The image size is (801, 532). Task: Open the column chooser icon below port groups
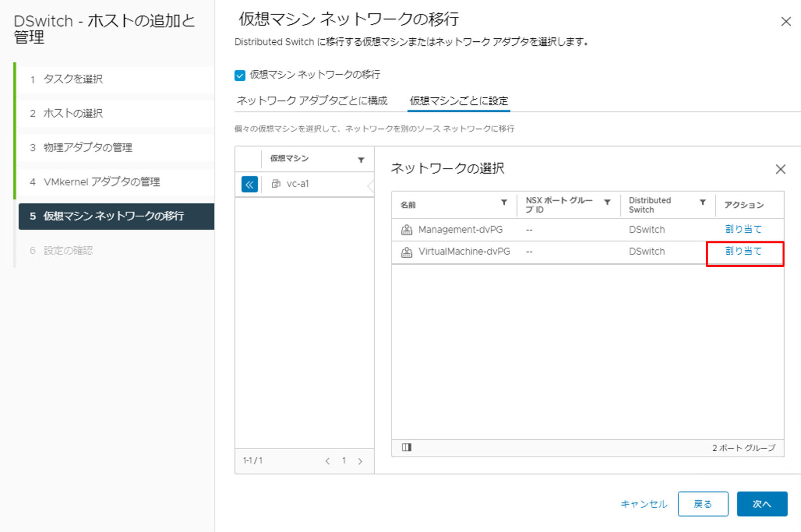[406, 447]
